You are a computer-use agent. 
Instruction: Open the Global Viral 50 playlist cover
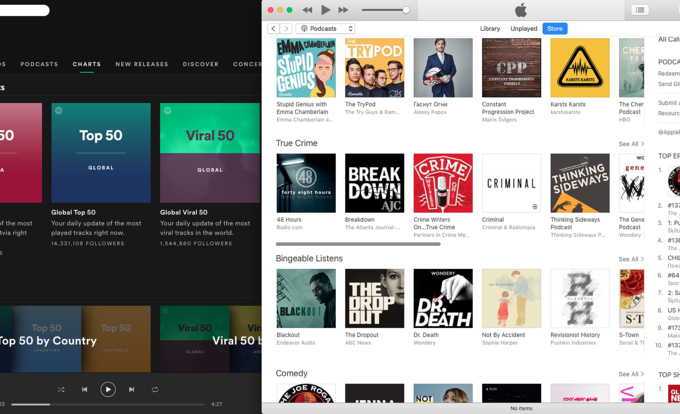[x=210, y=153]
